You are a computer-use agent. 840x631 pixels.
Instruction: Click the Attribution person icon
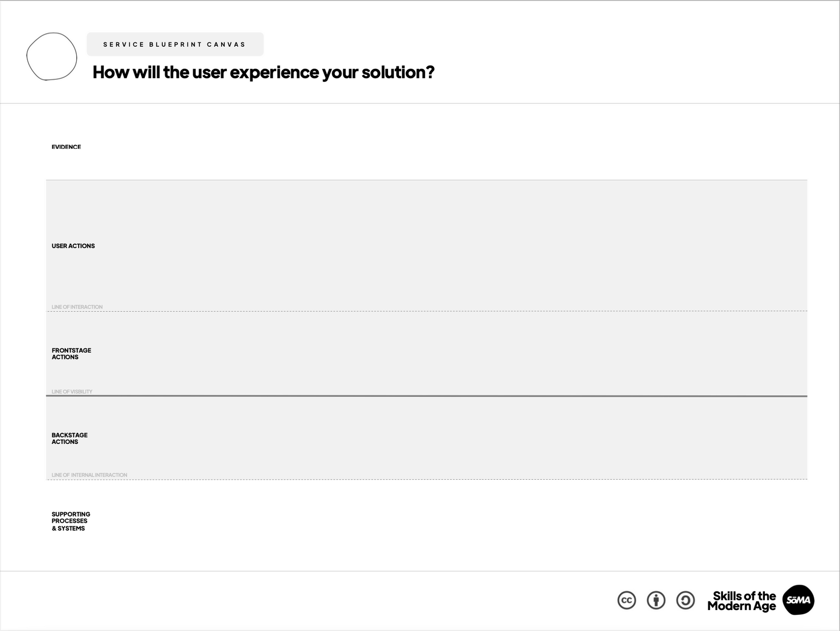point(656,600)
